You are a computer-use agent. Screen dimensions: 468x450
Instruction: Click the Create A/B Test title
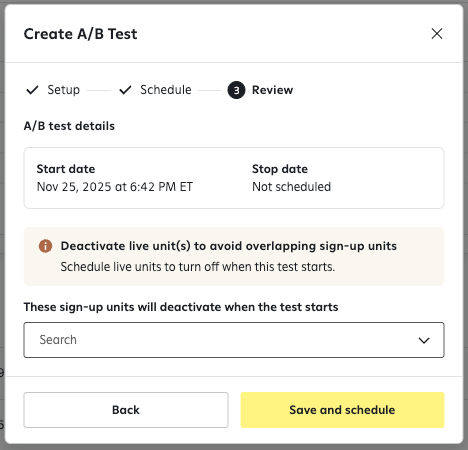pyautogui.click(x=80, y=34)
